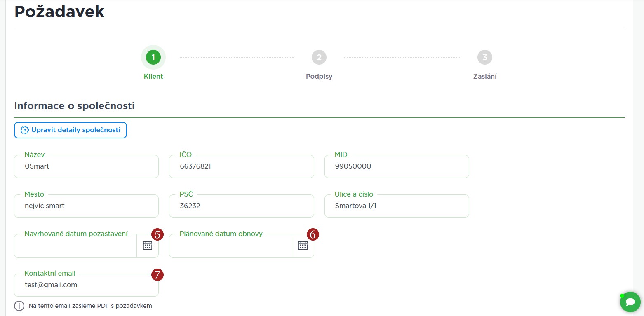
Task: Select the MID field
Action: (397, 166)
